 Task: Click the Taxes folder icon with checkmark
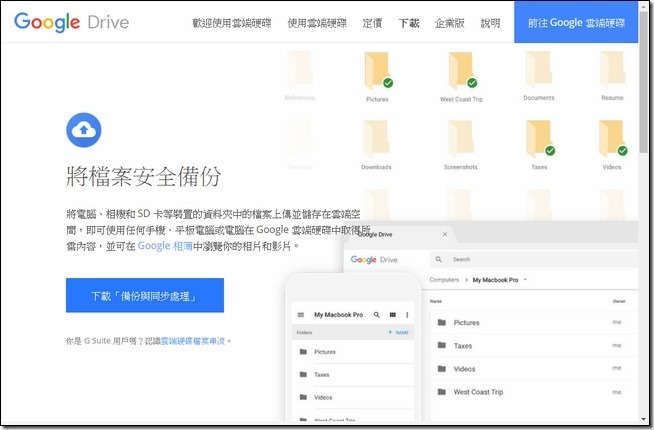[x=540, y=139]
